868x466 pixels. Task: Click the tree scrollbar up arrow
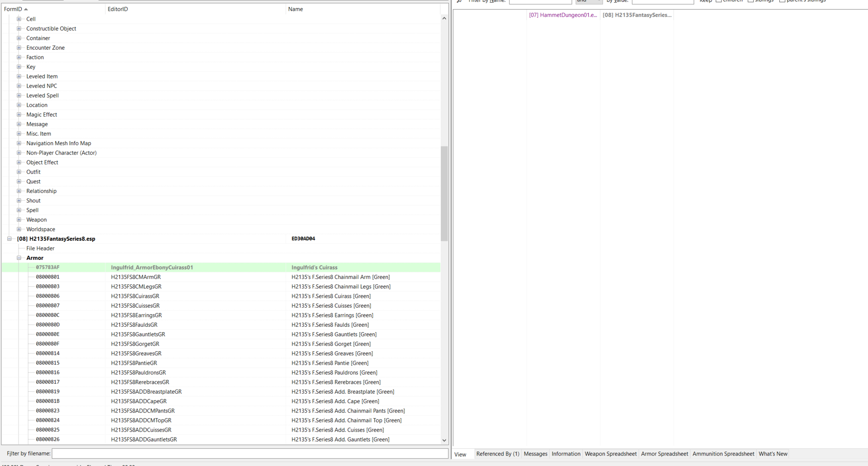click(444, 19)
